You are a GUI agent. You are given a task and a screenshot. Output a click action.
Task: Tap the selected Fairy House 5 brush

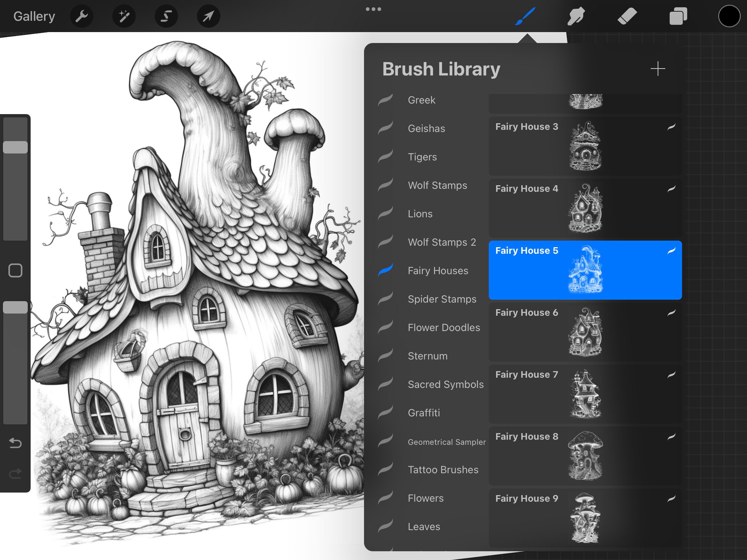(585, 270)
